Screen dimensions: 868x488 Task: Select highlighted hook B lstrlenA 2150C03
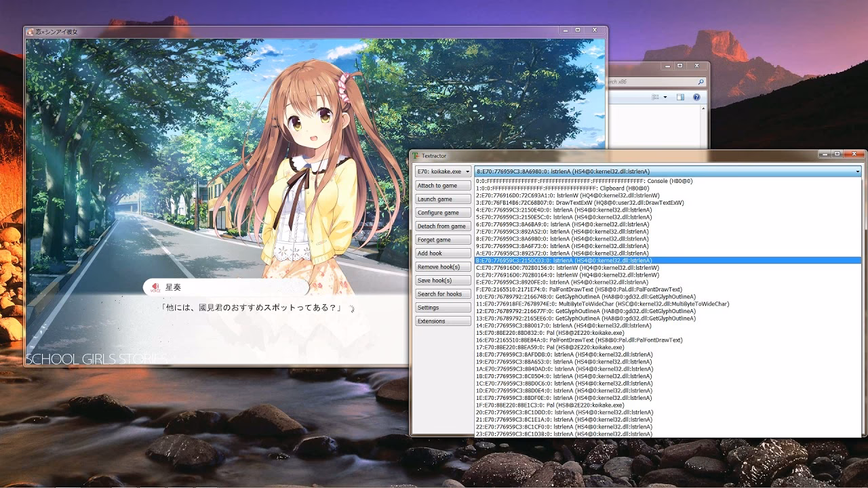click(668, 260)
